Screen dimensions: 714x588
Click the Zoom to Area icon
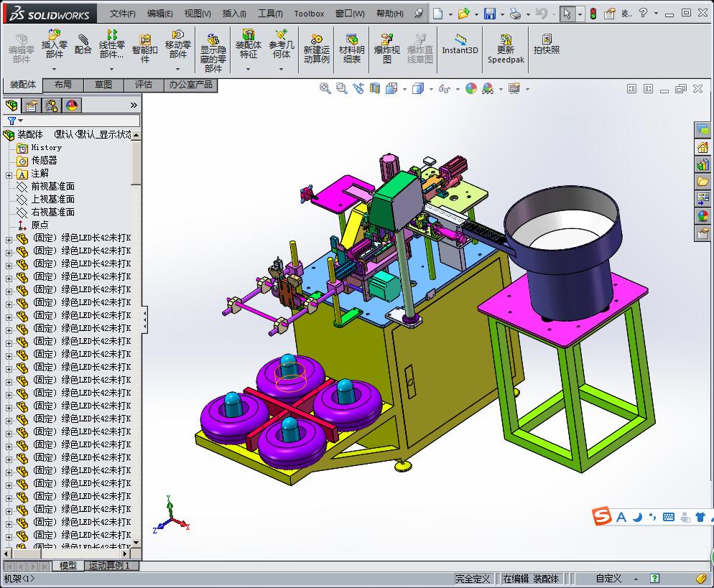(x=341, y=88)
